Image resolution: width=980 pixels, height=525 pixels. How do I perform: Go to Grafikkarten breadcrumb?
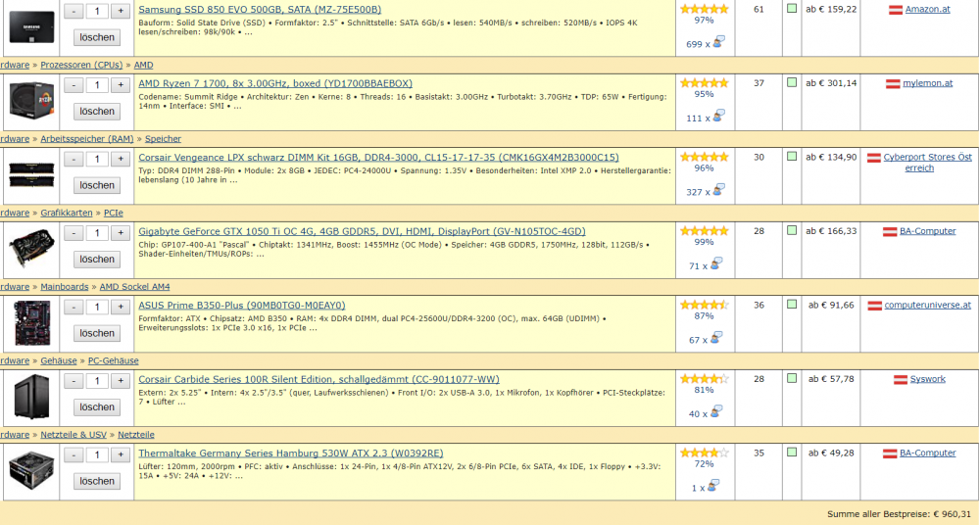pyautogui.click(x=67, y=213)
